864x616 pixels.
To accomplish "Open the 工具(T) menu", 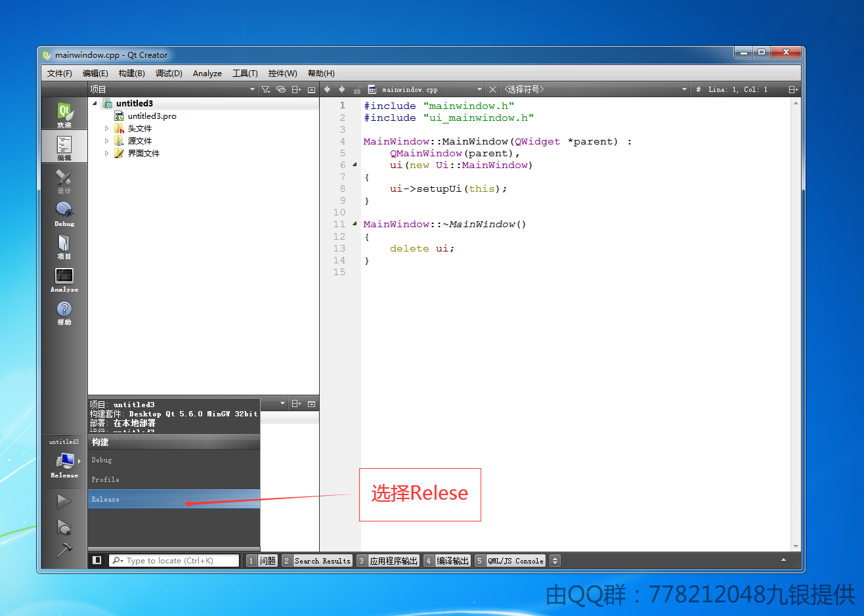I will click(x=245, y=73).
